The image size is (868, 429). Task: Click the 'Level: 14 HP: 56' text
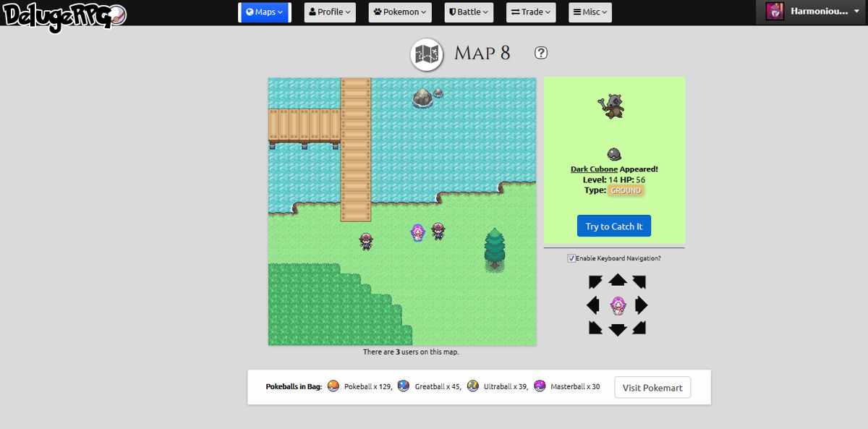pyautogui.click(x=614, y=179)
